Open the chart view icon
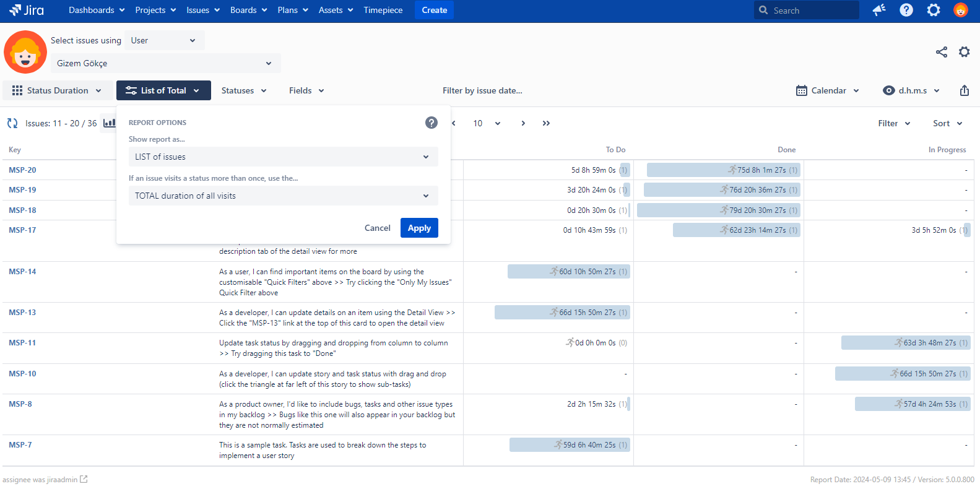Viewport: 980px width, 489px height. coord(109,123)
